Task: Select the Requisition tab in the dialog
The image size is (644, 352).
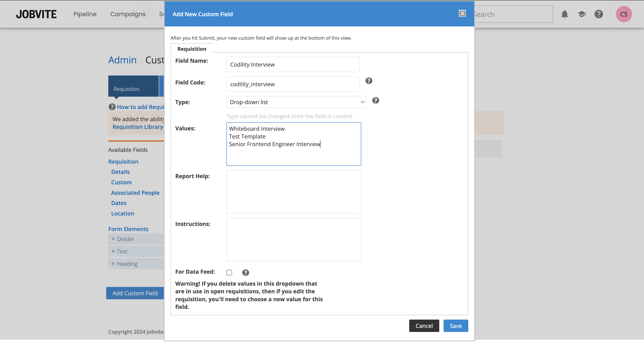Action: coord(192,49)
